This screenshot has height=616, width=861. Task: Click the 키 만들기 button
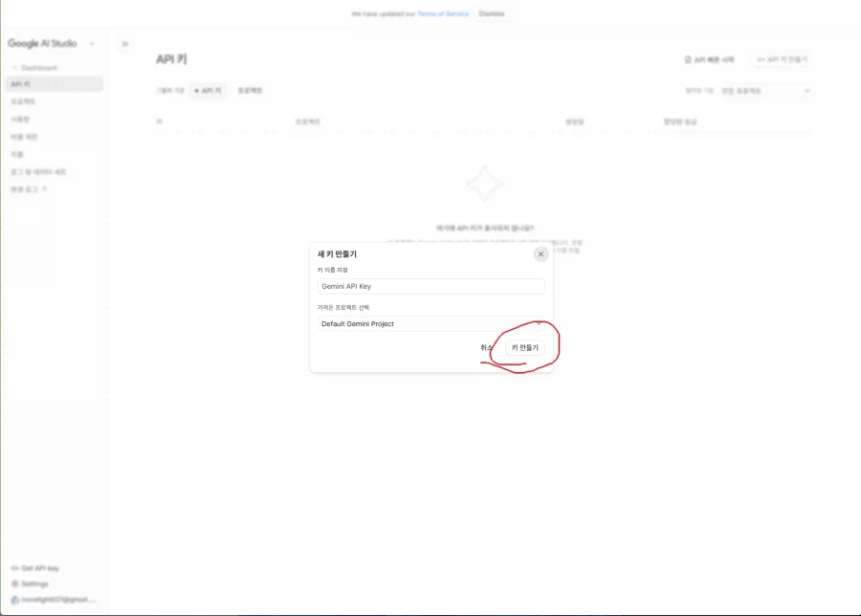pyautogui.click(x=524, y=347)
